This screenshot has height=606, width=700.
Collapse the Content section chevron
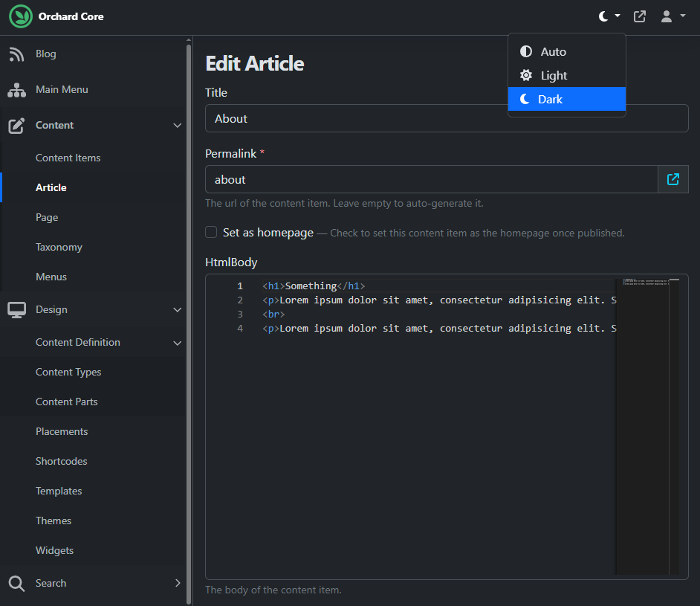[x=178, y=126]
